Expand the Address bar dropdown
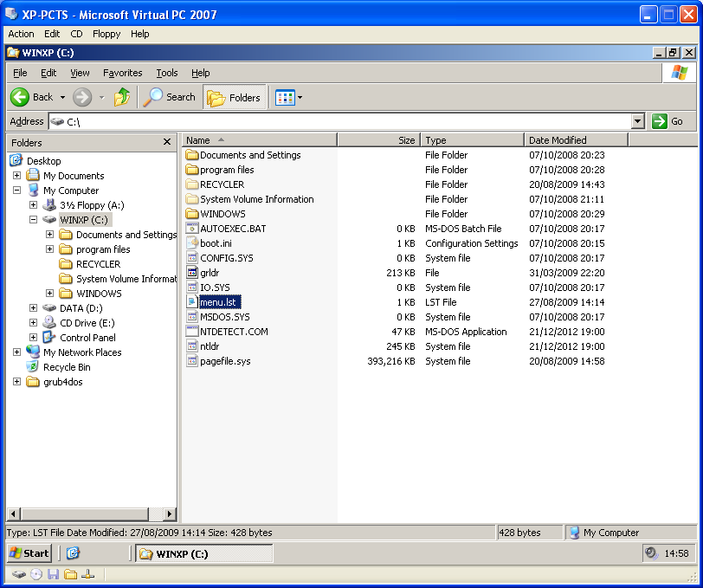703x588 pixels. pos(638,121)
